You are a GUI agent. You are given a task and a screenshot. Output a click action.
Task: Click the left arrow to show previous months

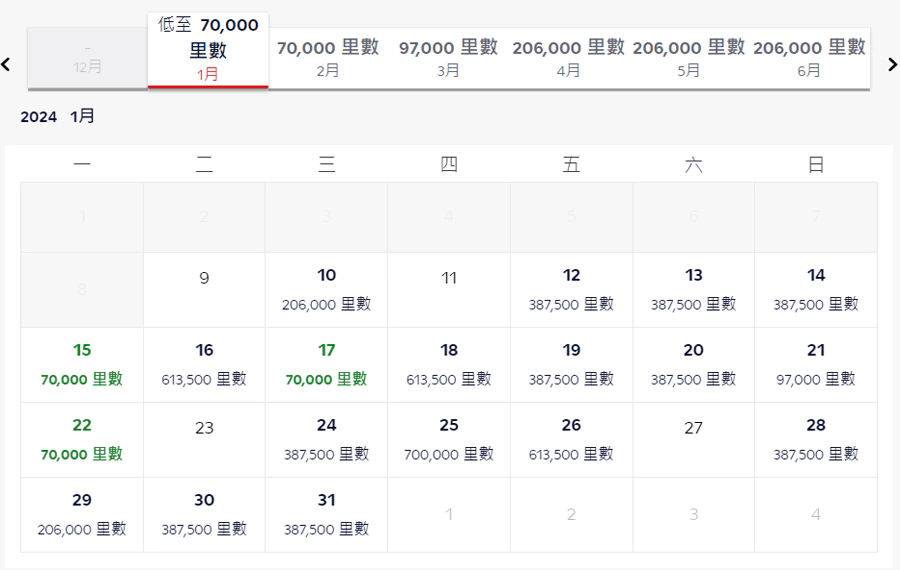[x=6, y=65]
